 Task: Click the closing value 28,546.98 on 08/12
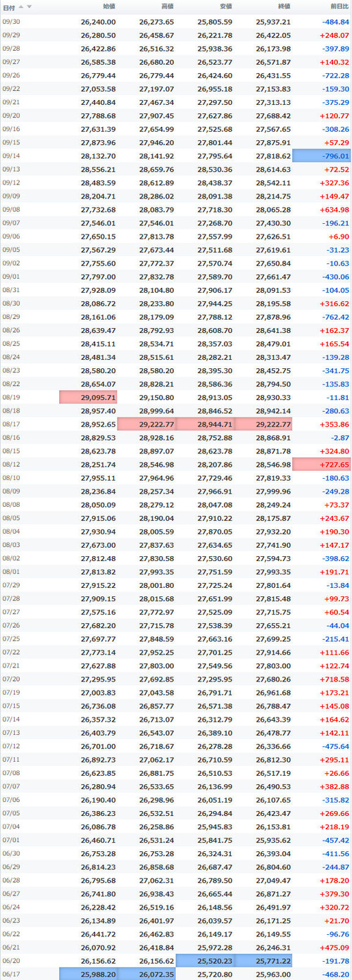click(273, 463)
